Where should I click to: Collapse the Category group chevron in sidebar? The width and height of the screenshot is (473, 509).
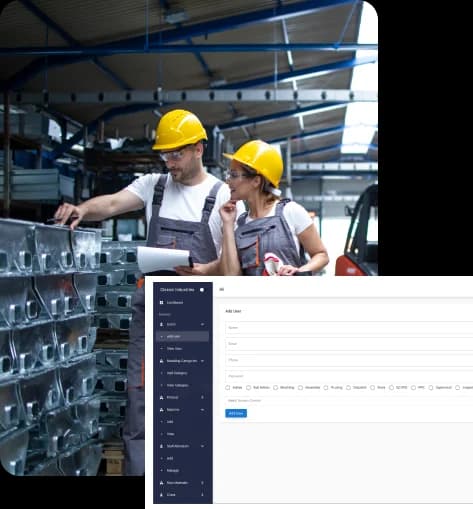coord(202,361)
